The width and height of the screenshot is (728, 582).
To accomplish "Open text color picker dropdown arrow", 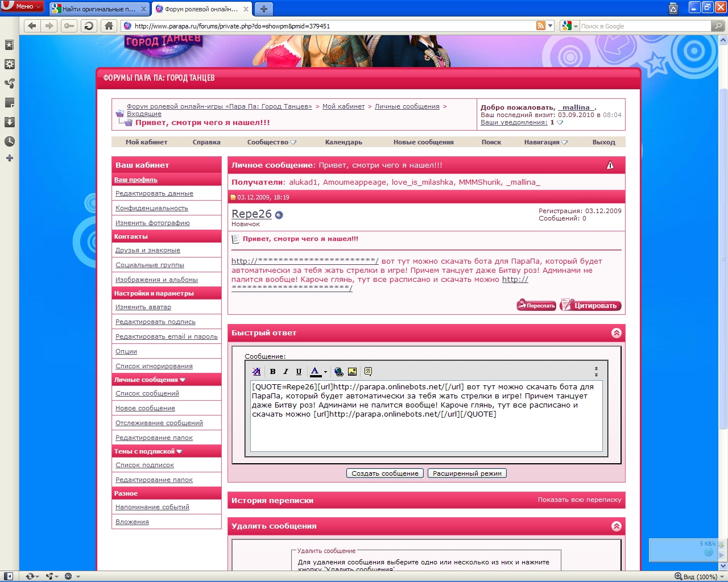I will pyautogui.click(x=325, y=372).
